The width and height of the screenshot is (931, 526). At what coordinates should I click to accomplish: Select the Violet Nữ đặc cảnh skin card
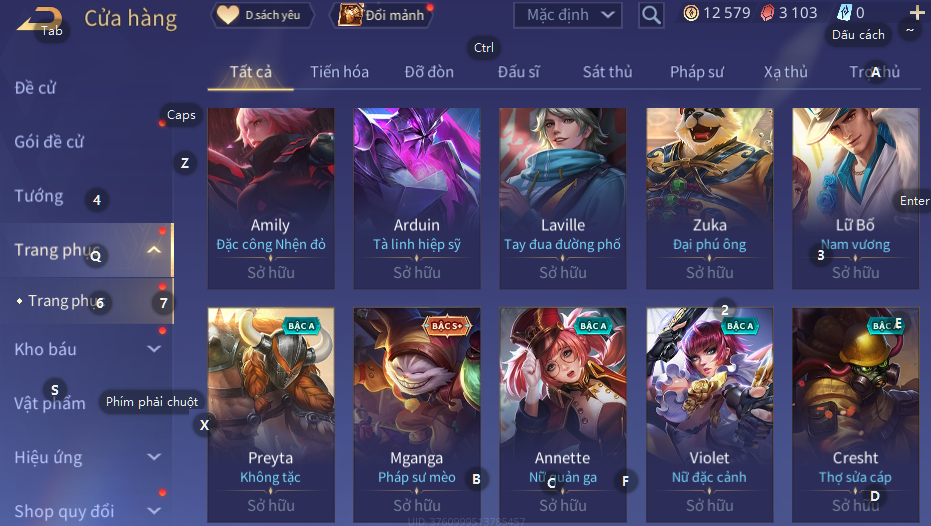point(710,414)
